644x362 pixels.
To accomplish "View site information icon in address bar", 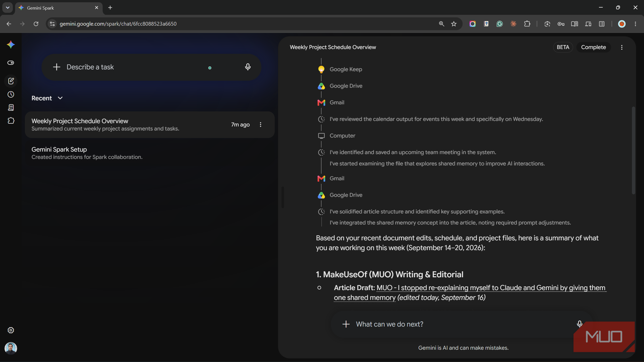I will (52, 24).
